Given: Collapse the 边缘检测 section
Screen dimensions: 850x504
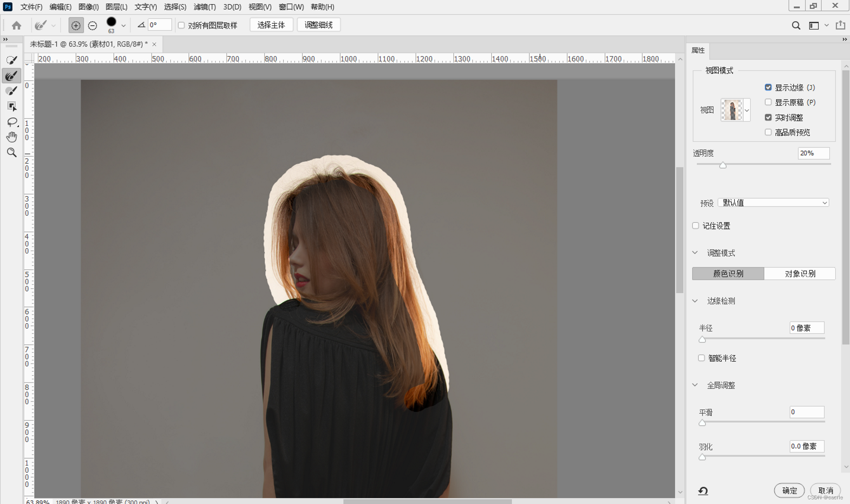Looking at the screenshot, I should (x=695, y=301).
